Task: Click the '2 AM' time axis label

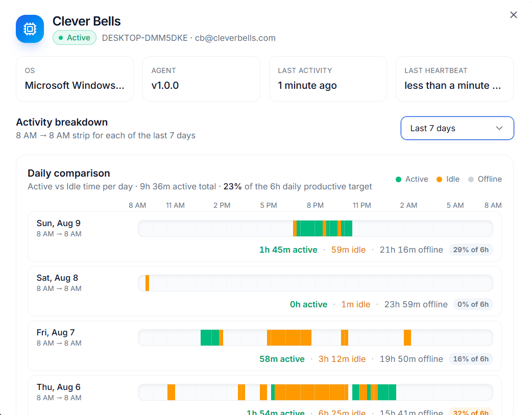Action: pyautogui.click(x=408, y=205)
